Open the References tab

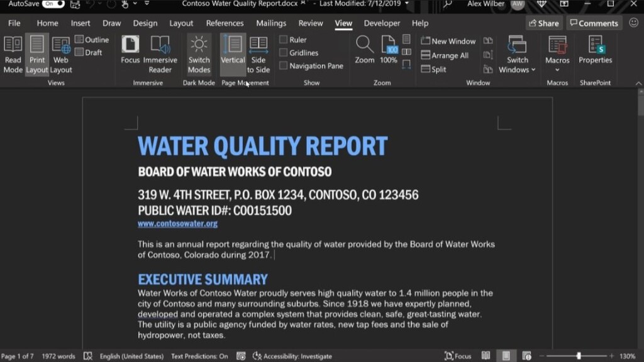coord(225,23)
